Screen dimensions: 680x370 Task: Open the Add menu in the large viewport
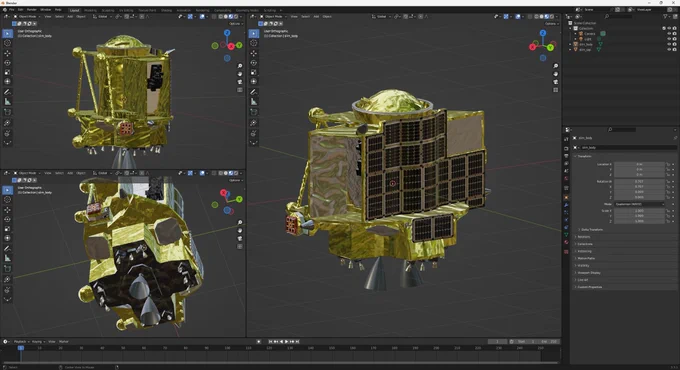[316, 16]
